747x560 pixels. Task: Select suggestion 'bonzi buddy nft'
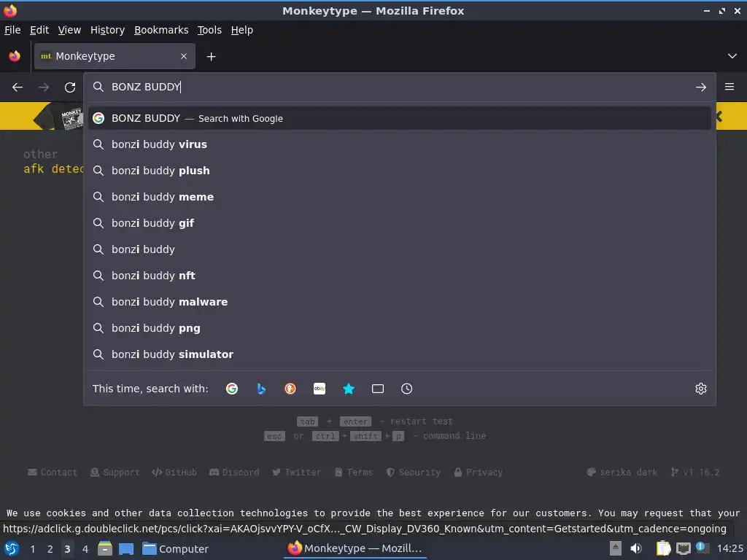(400, 275)
